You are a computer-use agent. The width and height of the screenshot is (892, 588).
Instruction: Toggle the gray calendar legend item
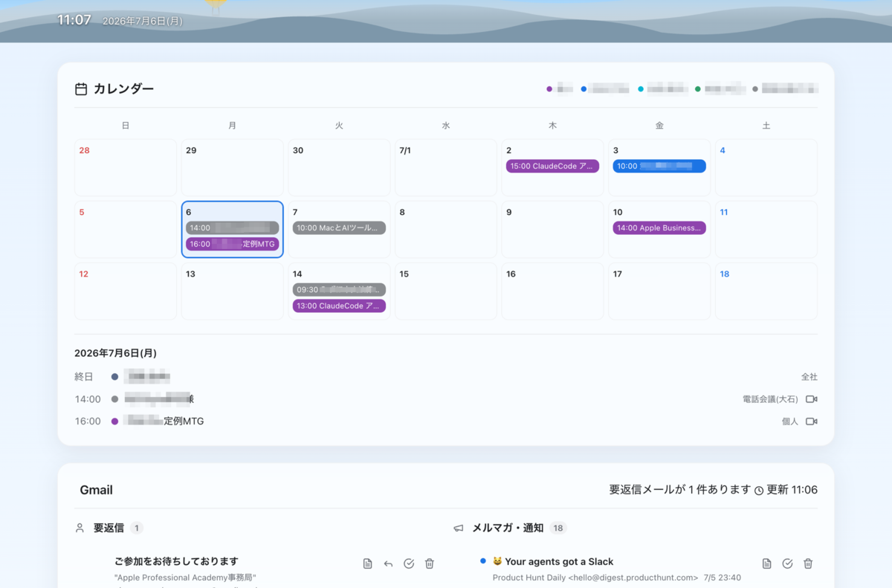[x=785, y=89]
